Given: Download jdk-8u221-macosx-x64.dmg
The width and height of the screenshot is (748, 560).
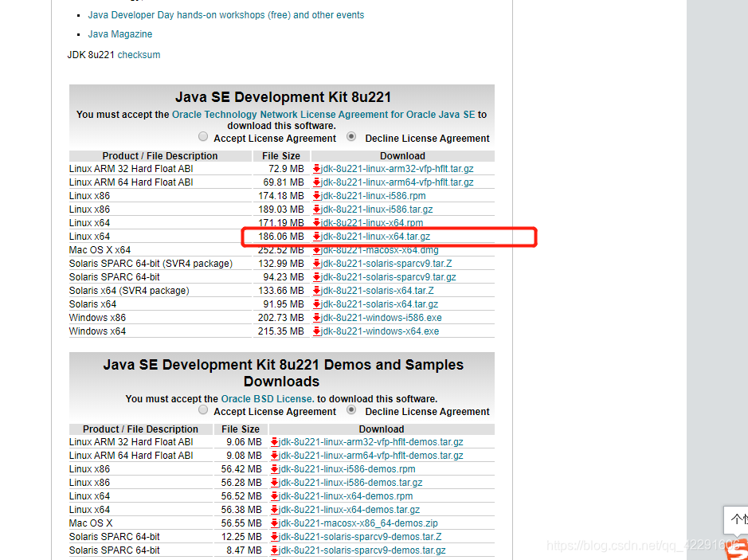Looking at the screenshot, I should point(379,250).
